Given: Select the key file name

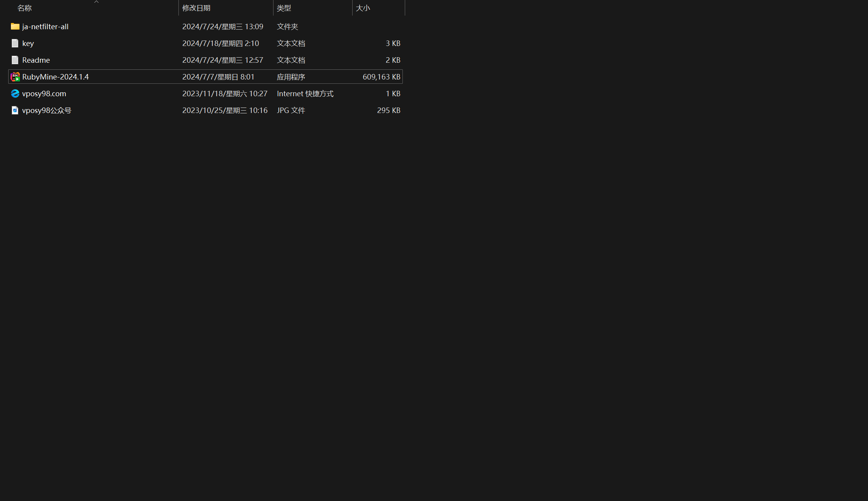Looking at the screenshot, I should coord(28,43).
